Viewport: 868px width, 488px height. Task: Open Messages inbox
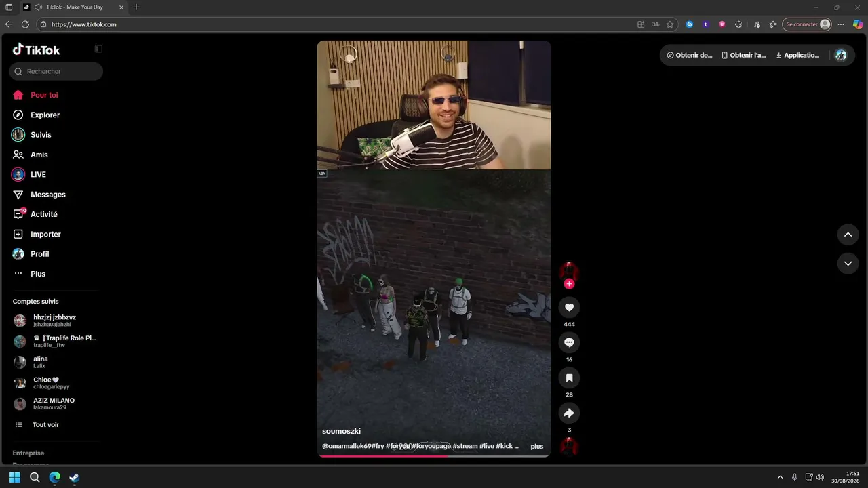[x=47, y=195]
